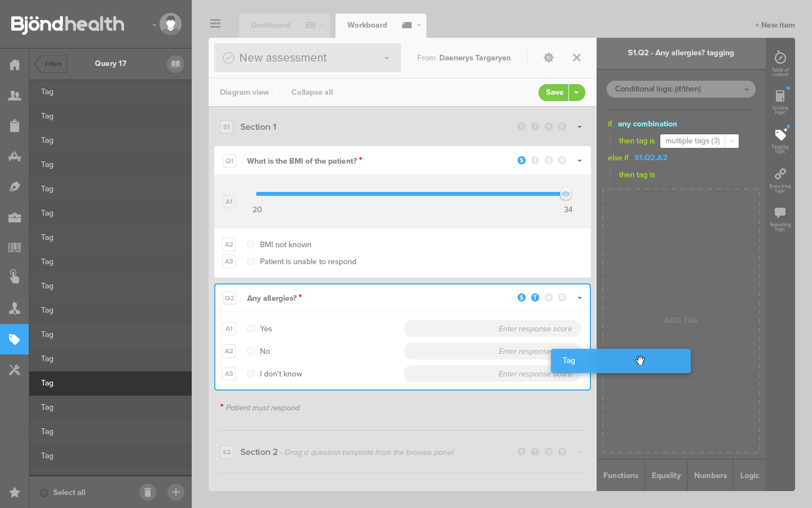Open the Save button dropdown arrow
Screen dimensions: 812x508
(x=576, y=93)
